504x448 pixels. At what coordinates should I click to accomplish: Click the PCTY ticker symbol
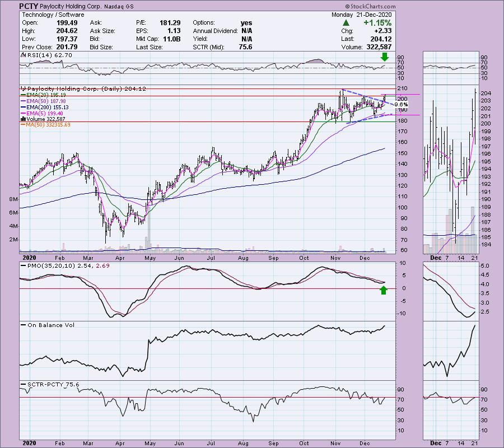(29, 6)
